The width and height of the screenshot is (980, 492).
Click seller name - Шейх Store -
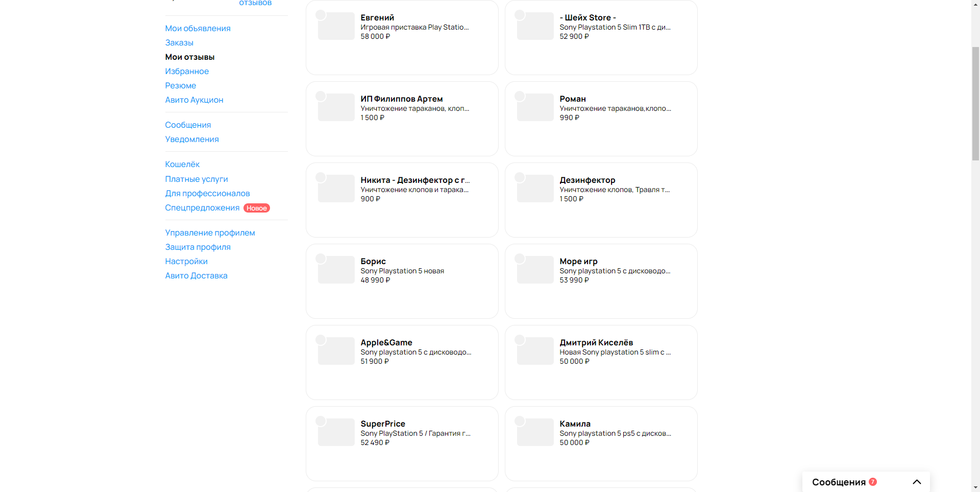coord(587,17)
